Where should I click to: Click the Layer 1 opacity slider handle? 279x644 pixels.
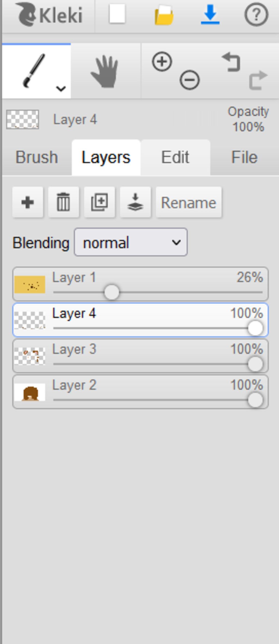[x=112, y=292]
